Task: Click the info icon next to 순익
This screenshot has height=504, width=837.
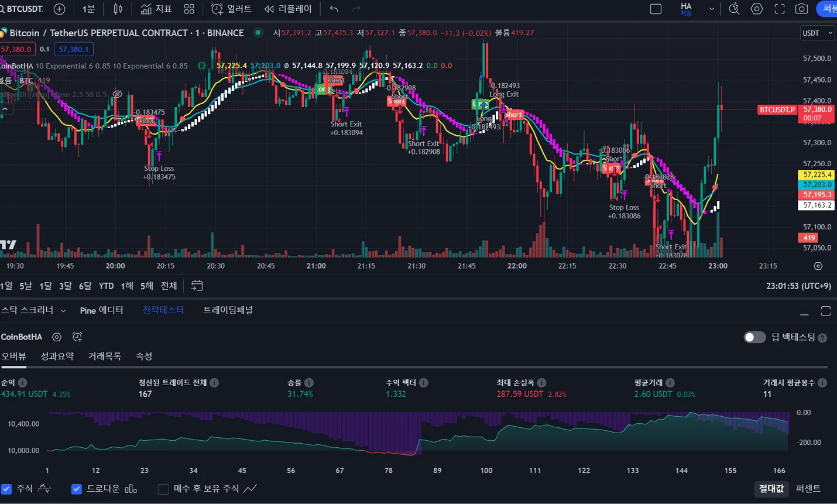Action: coord(22,382)
